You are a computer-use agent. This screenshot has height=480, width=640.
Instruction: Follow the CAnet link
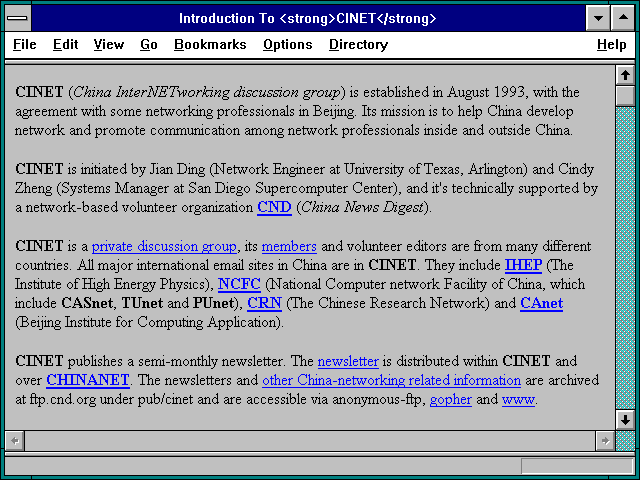(x=542, y=303)
